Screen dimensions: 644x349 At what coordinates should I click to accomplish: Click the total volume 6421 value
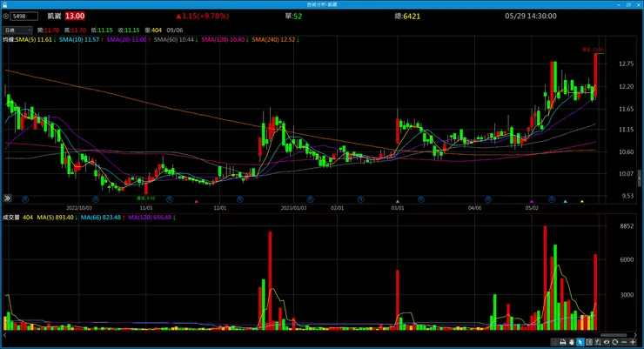click(x=412, y=17)
